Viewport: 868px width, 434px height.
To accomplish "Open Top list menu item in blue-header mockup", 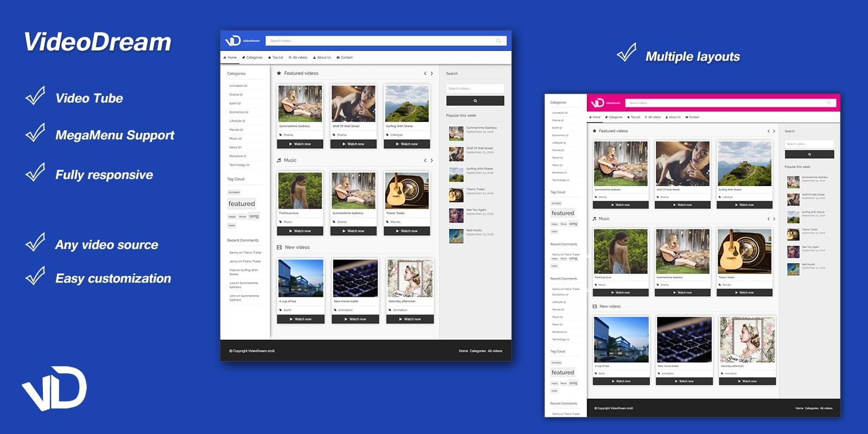I will click(x=276, y=58).
